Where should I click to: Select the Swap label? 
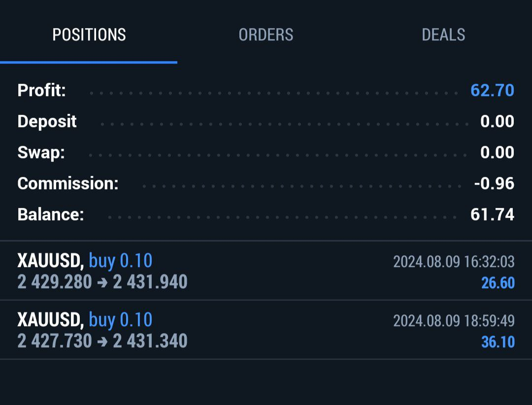[41, 153]
